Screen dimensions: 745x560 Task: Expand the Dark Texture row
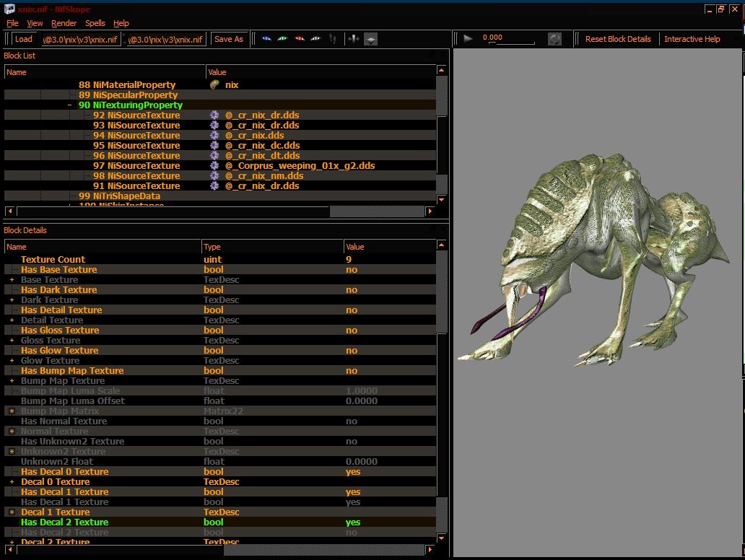pos(12,299)
